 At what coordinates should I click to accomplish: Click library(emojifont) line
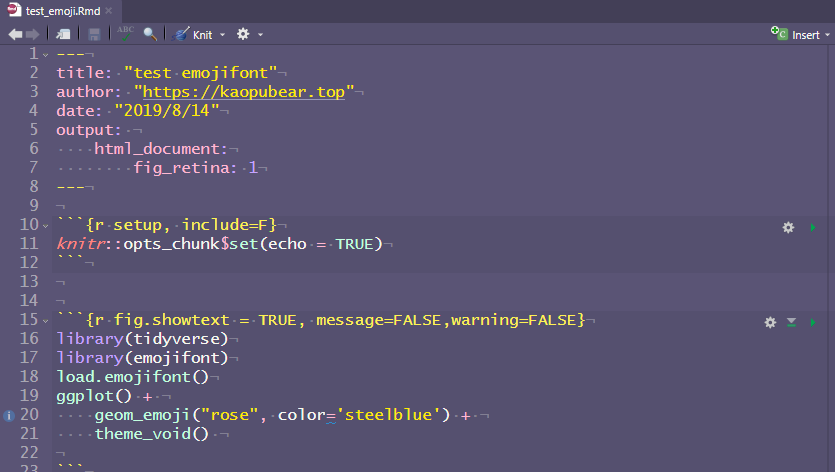[142, 358]
